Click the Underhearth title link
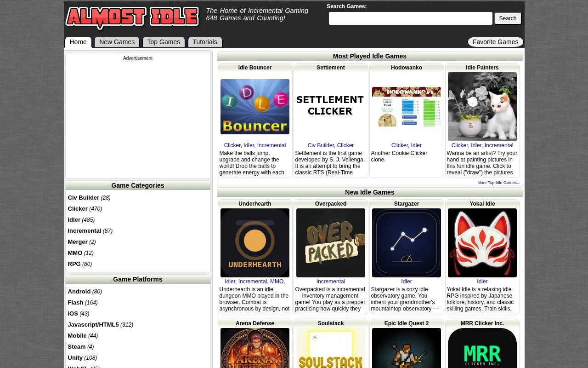Image resolution: width=588 pixels, height=368 pixels. tap(255, 204)
